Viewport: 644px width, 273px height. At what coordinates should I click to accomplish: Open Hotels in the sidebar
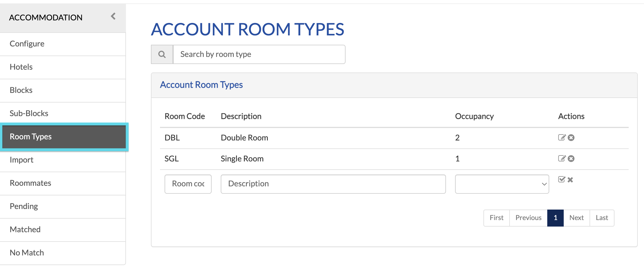[63, 67]
